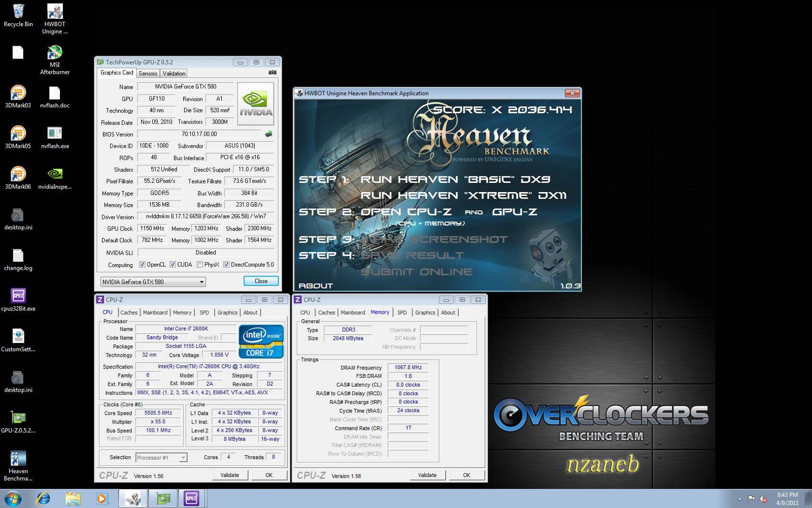The height and width of the screenshot is (508, 812).
Task: Switch to the Sensors tab in GPU-Z
Action: 148,73
